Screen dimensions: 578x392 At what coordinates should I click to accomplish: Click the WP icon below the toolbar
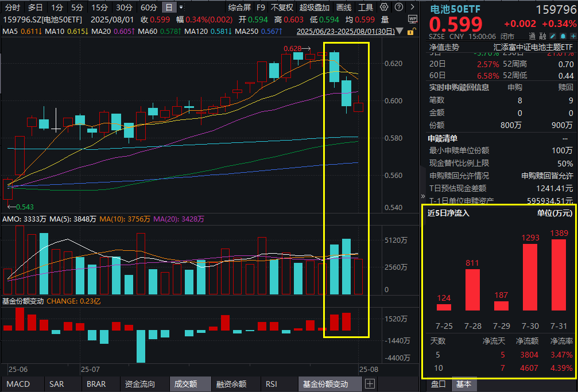pos(413,19)
